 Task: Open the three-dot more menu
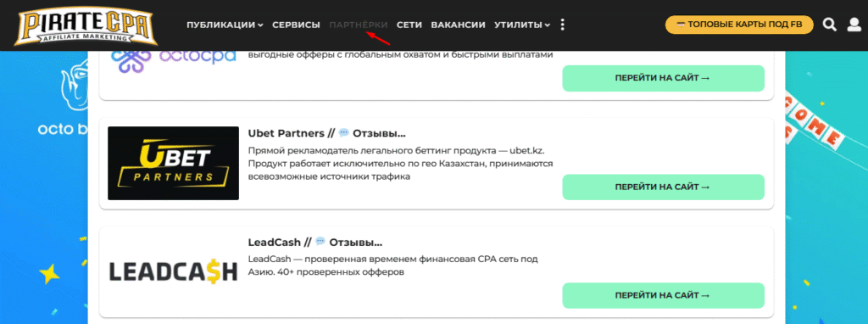click(x=563, y=25)
